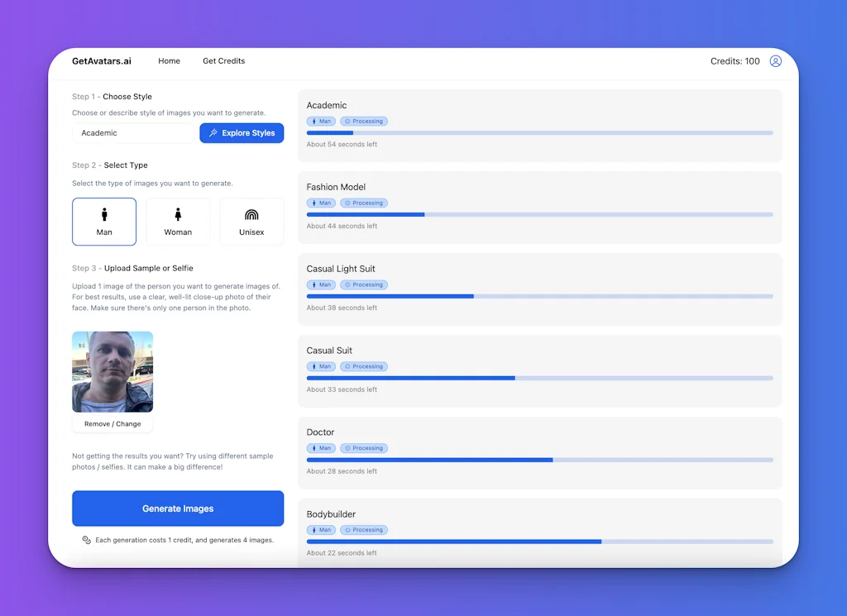
Task: Click the Man badge icon on Academic
Action: [x=313, y=121]
